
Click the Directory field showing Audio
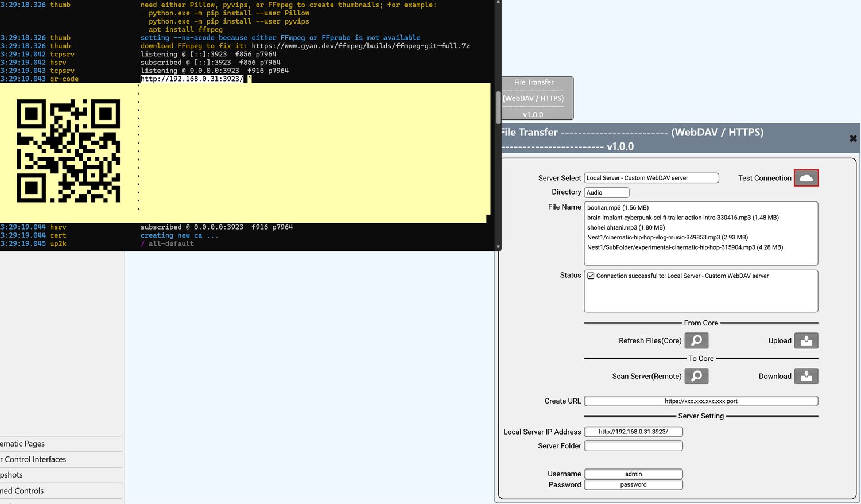[x=607, y=192]
